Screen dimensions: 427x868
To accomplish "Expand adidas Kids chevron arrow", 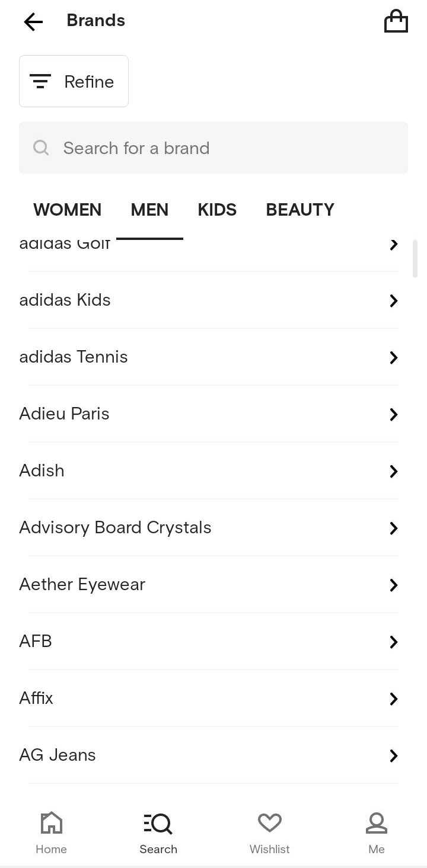I will point(393,300).
